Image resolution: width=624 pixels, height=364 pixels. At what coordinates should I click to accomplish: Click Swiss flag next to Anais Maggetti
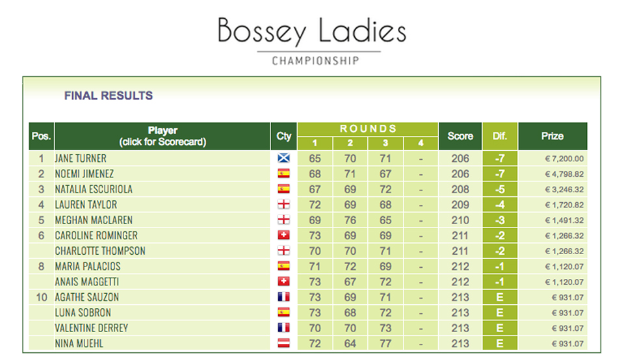click(x=283, y=281)
